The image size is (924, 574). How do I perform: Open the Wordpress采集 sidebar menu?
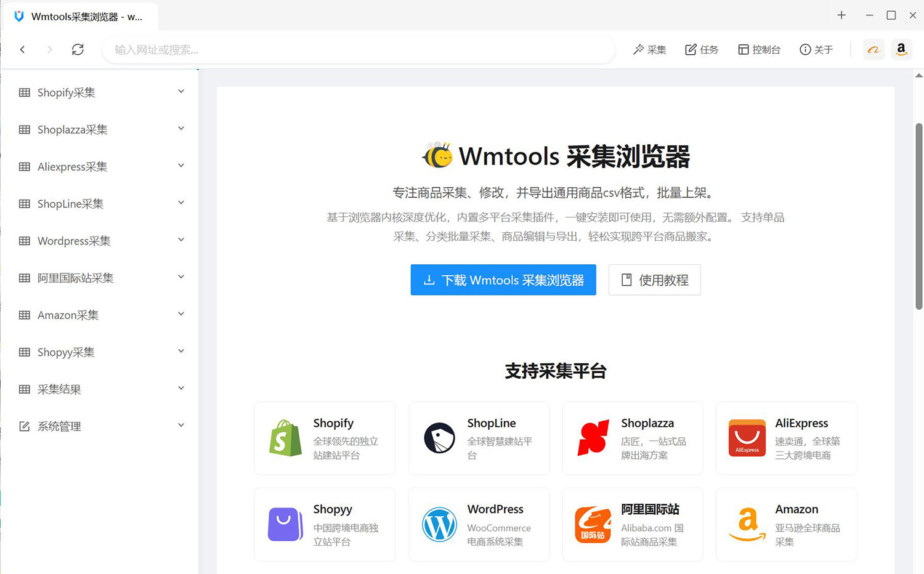(100, 241)
